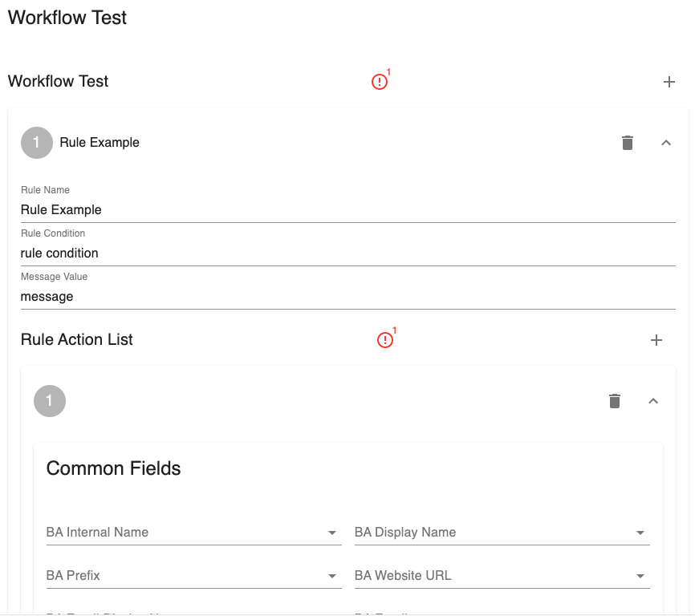This screenshot has width=695, height=616.
Task: Click the number 1 badge beside Rule Example
Action: (36, 143)
